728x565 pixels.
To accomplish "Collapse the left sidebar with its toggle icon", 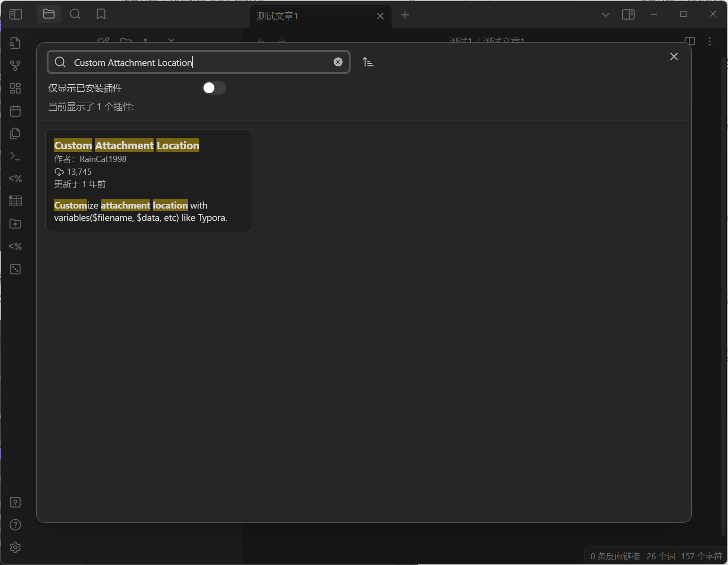I will 15,14.
